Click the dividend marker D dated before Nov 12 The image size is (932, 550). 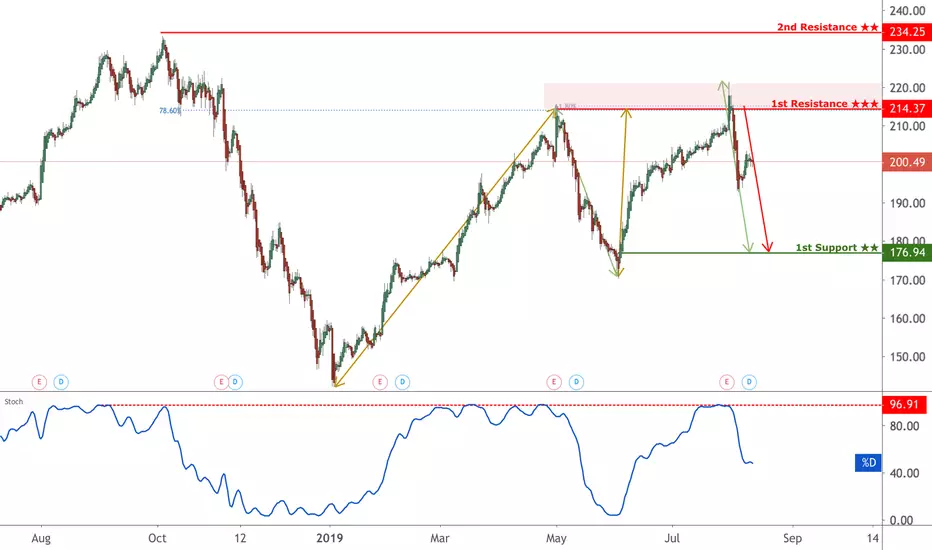tap(235, 382)
